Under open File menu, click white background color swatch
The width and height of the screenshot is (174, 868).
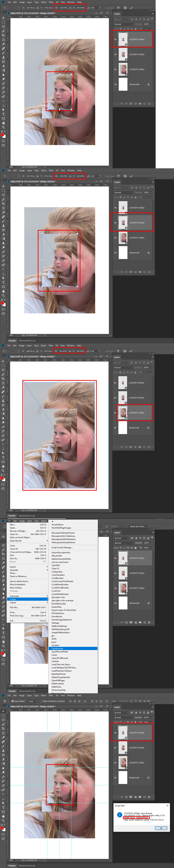click(4, 655)
